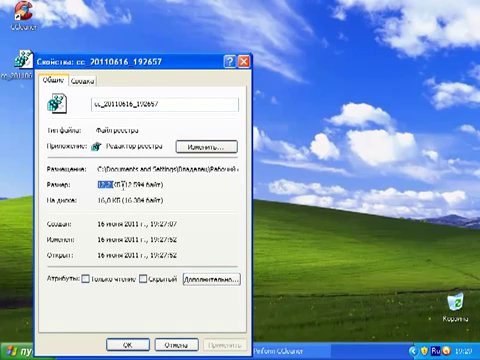Click the На диске 16,0 КБ value

pyautogui.click(x=130, y=200)
